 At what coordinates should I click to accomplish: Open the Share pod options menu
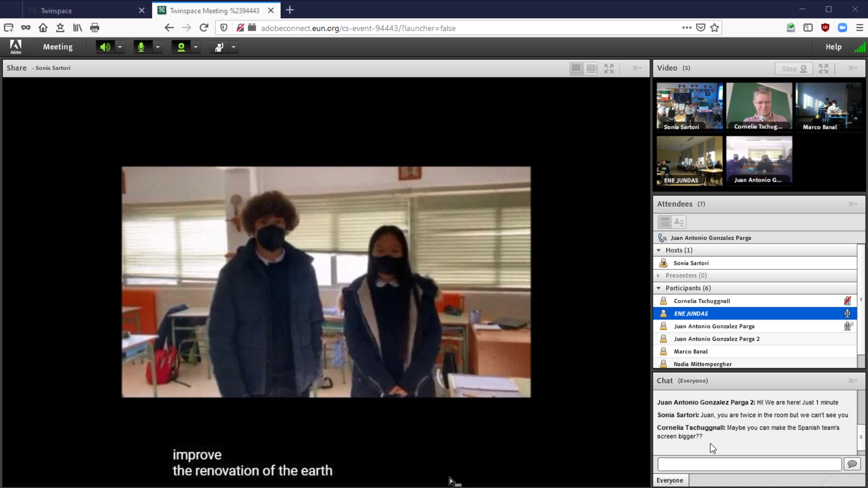(x=637, y=68)
